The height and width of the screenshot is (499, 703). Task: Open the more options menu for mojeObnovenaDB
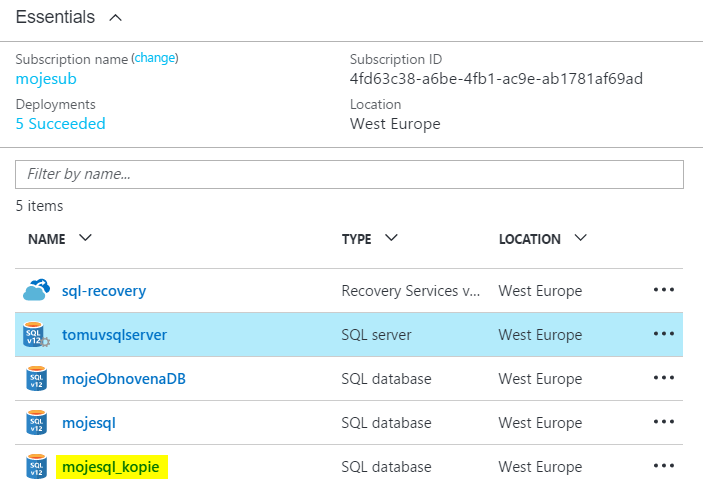[x=664, y=378]
